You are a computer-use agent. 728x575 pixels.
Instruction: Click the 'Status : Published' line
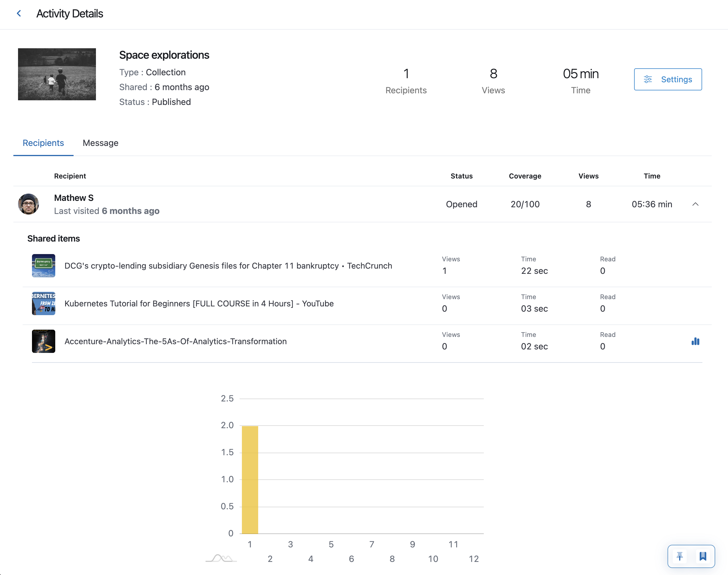click(155, 102)
